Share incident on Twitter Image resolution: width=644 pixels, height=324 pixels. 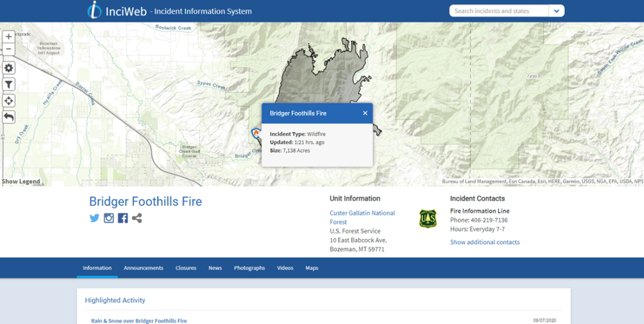(x=94, y=218)
